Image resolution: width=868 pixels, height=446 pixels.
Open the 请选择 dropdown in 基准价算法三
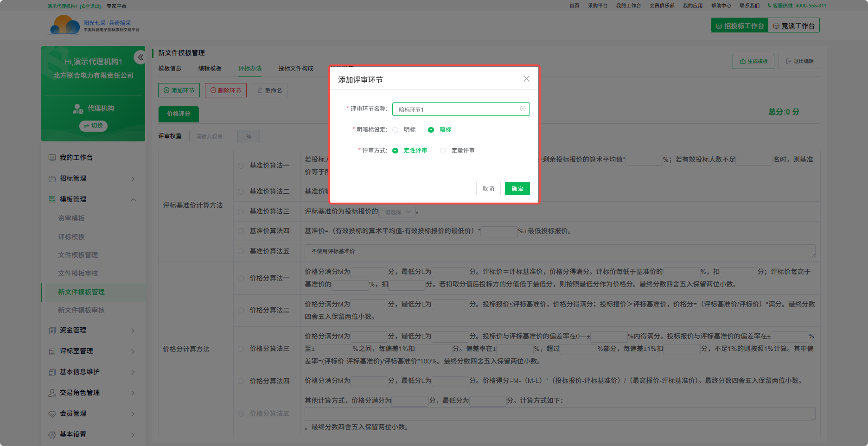[397, 211]
